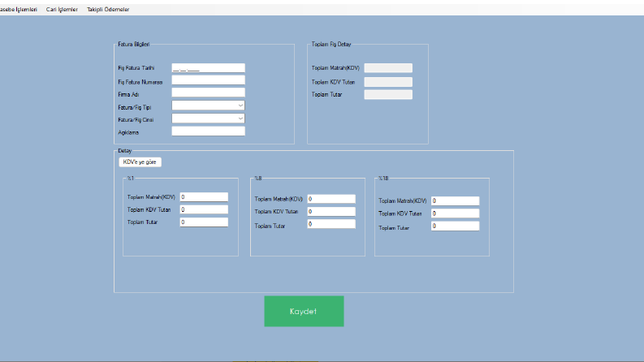The image size is (644, 362).
Task: Click Toplam KDV Tutarı field in %1 group
Action: pyautogui.click(x=204, y=209)
